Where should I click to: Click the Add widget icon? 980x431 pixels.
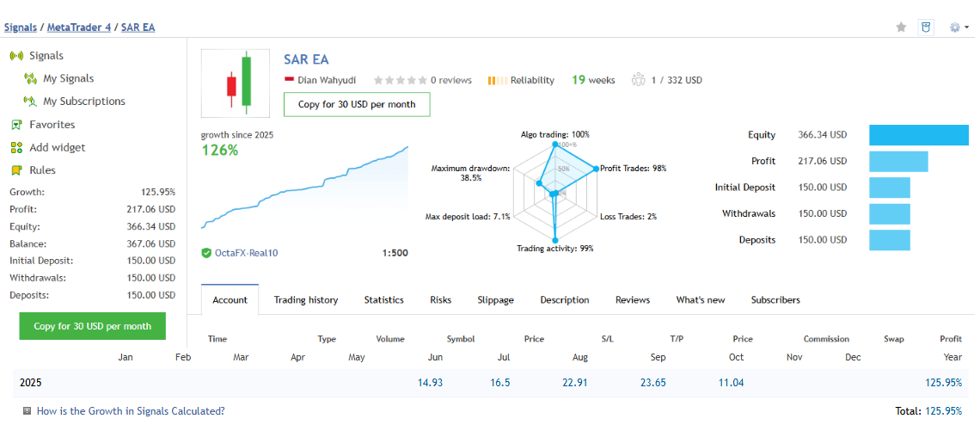point(15,148)
